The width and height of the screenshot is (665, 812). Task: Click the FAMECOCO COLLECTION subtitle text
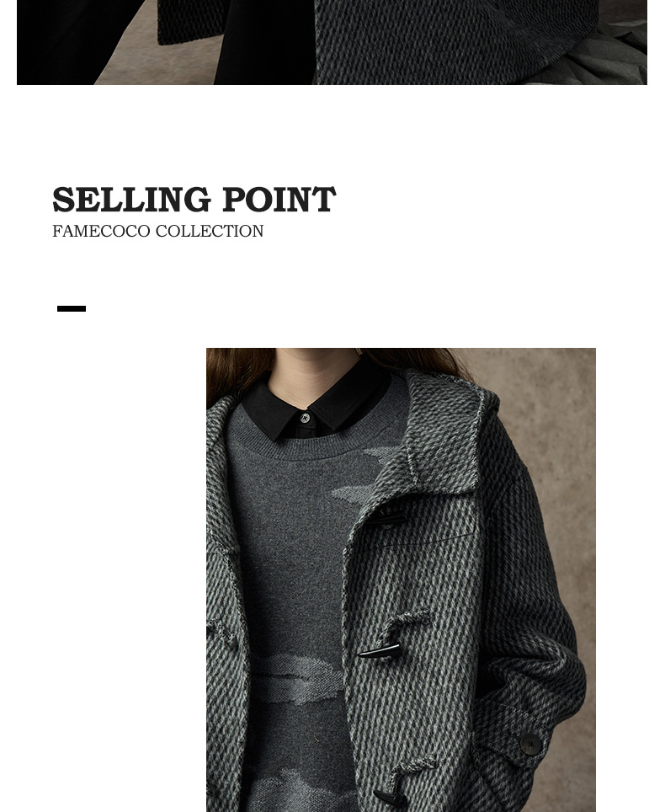[x=158, y=231]
